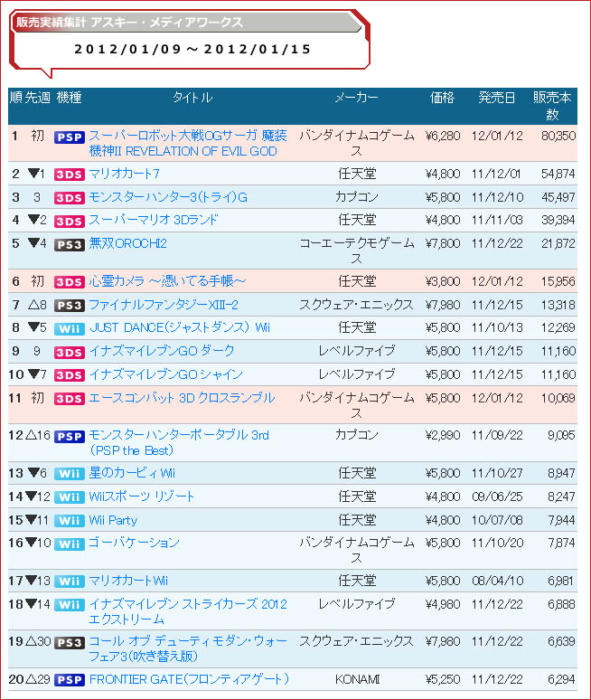
Task: Open コール オブ デューティ モダン・ウォーフェア3 link
Action: coord(188,648)
